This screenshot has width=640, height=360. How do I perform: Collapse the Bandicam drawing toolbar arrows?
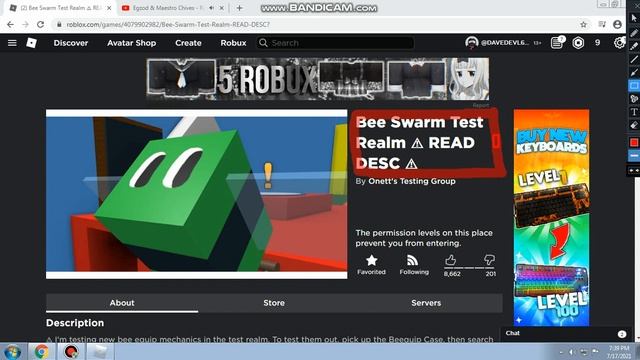tap(634, 170)
